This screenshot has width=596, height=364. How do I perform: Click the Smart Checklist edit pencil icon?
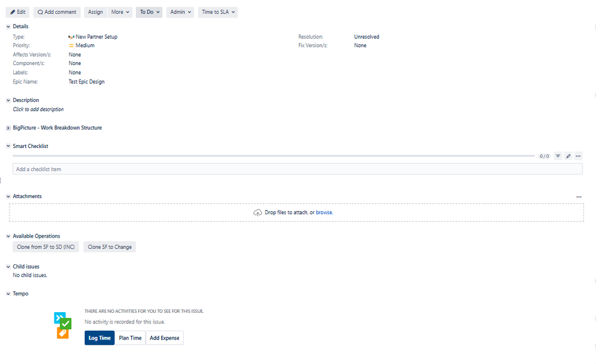568,156
